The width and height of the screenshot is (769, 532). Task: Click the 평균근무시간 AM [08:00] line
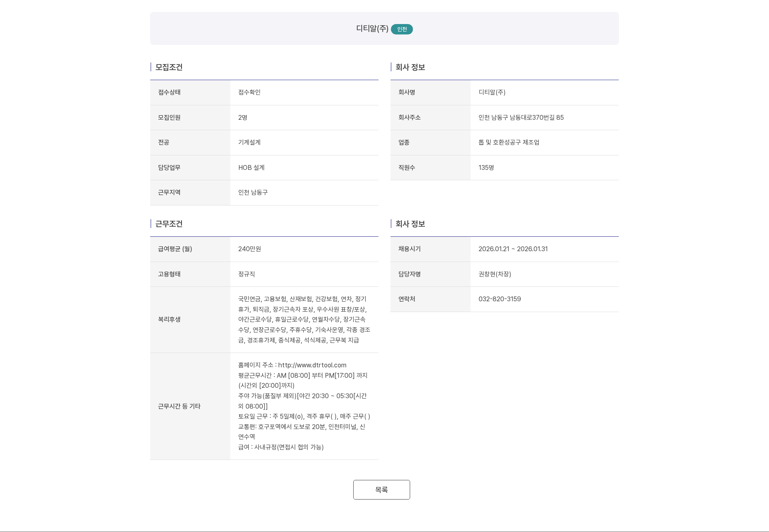[303, 380]
